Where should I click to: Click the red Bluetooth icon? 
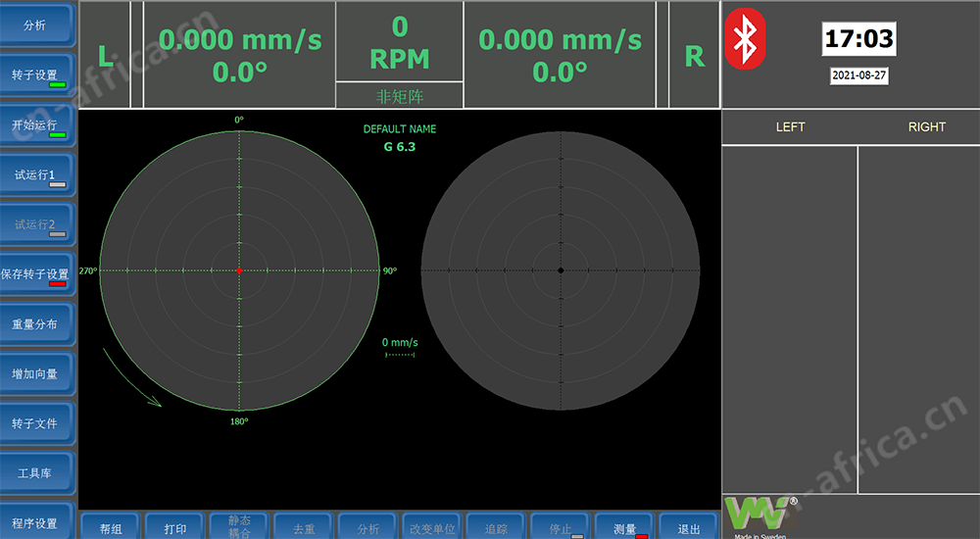point(745,39)
